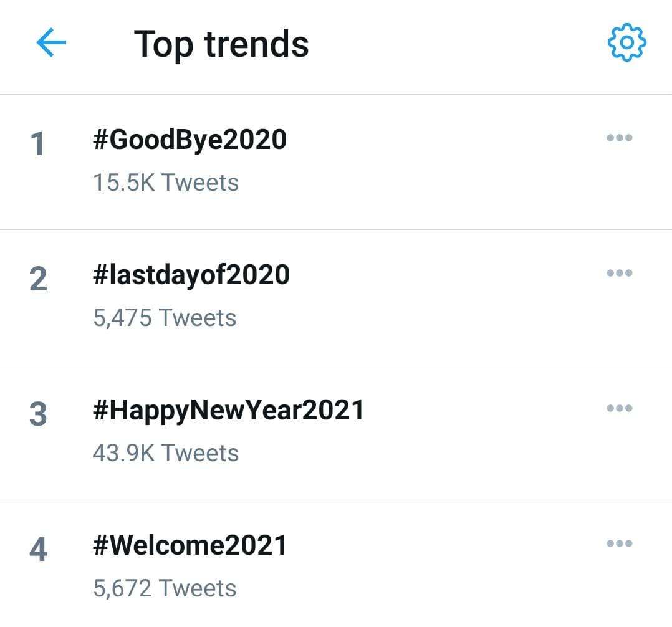Select the 15.5K Tweets count
This screenshot has width=672, height=627.
(166, 183)
